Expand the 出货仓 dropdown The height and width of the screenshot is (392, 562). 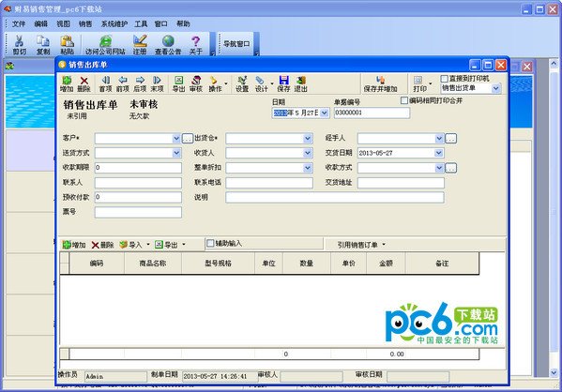click(308, 138)
